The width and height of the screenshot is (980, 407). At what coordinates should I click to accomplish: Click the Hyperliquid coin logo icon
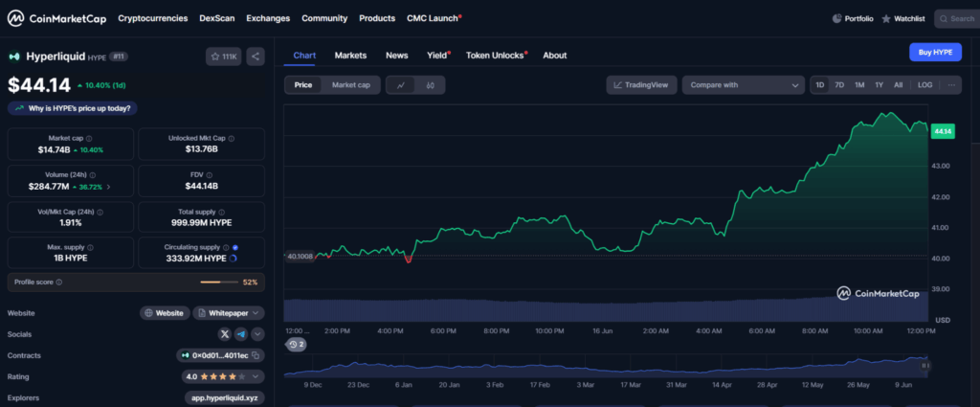pos(13,57)
